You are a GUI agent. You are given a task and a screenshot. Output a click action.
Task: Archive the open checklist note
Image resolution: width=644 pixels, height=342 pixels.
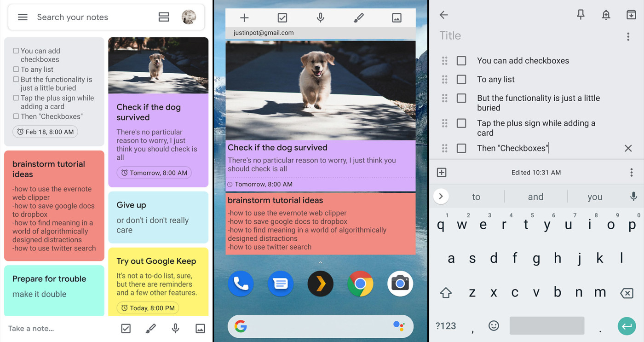(x=631, y=15)
